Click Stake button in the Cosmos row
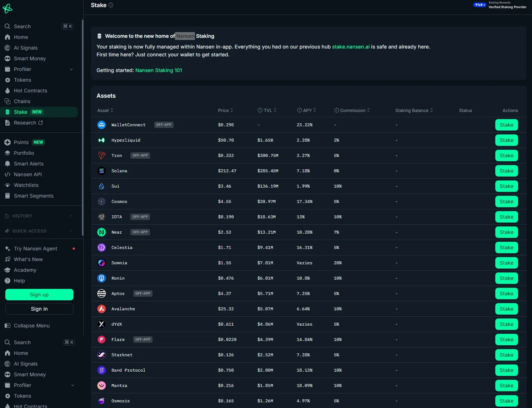Screen dimensions: 532x408 pyautogui.click(x=506, y=202)
